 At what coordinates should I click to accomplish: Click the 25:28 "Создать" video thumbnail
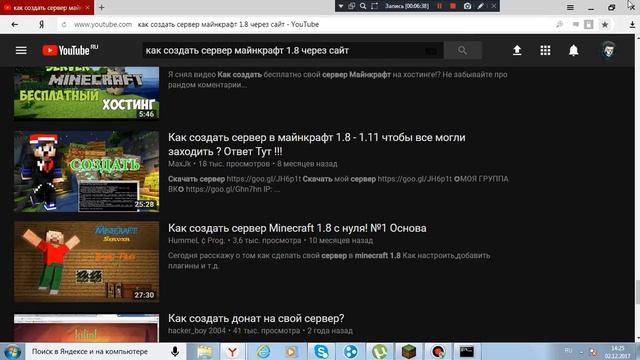click(x=87, y=171)
